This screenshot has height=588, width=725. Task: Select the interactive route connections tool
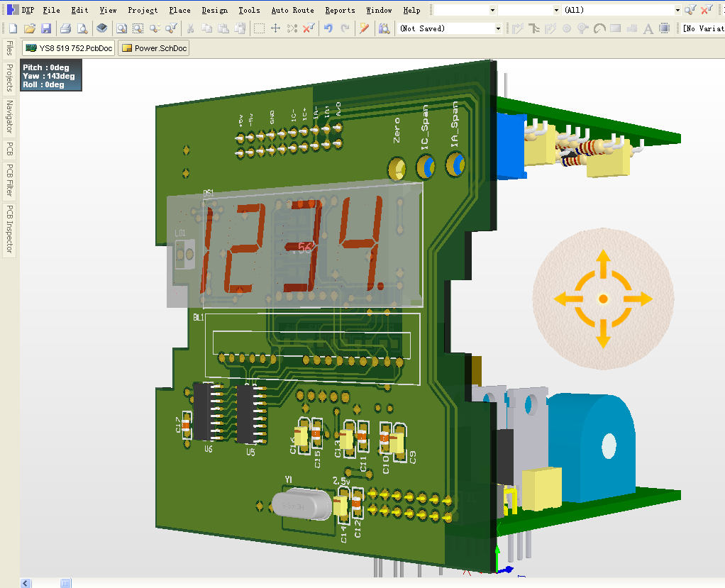coord(518,28)
